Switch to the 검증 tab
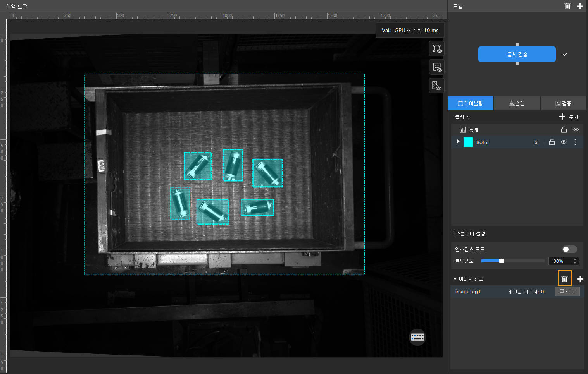 (x=563, y=103)
